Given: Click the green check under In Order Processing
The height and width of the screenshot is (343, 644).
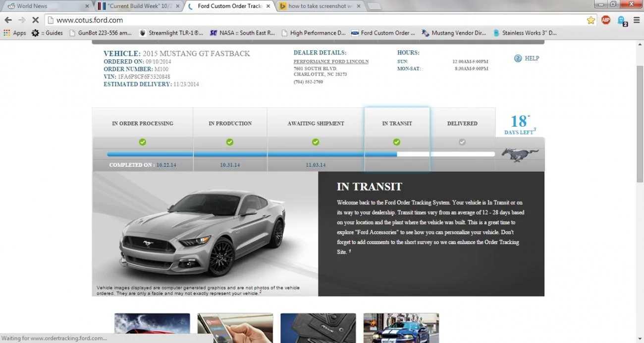Looking at the screenshot, I should (143, 142).
